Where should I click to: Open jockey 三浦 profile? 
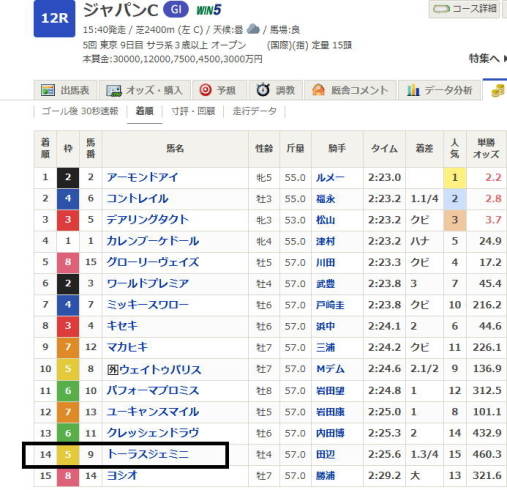pos(325,348)
